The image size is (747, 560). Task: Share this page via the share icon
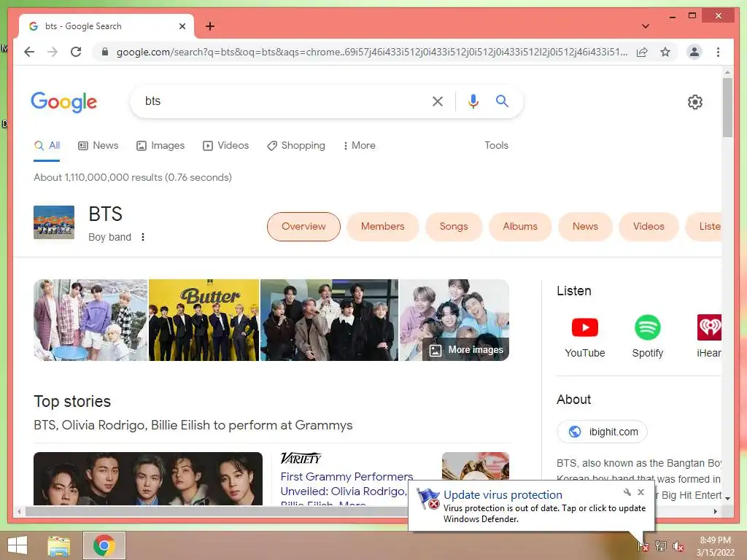coord(642,52)
